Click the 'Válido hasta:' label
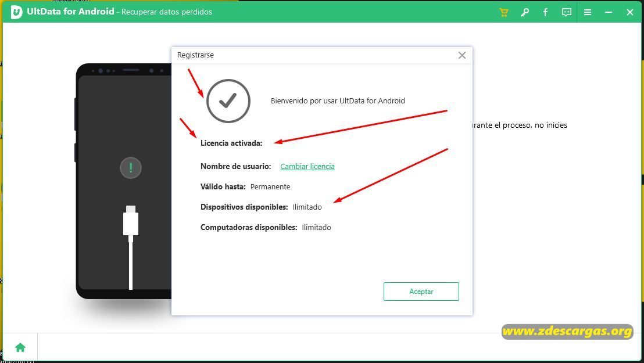 [223, 187]
